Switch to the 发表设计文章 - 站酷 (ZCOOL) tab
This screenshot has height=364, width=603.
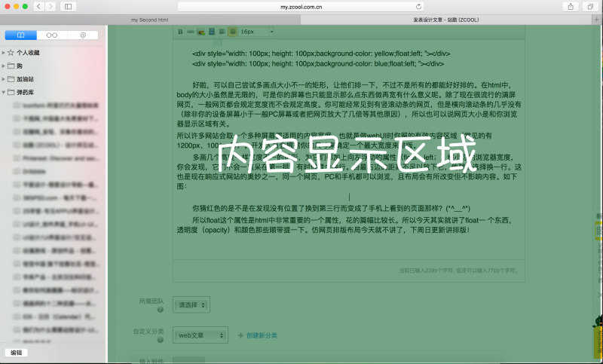(446, 20)
